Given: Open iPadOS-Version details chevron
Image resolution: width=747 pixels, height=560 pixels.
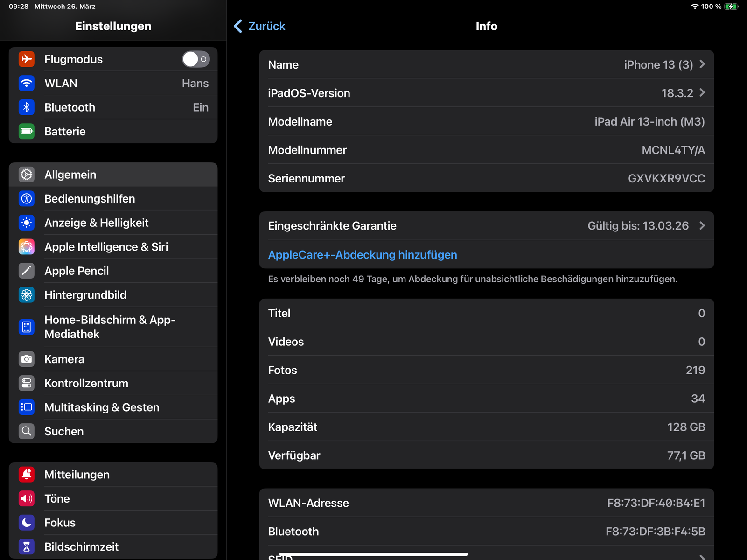Looking at the screenshot, I should (x=702, y=93).
